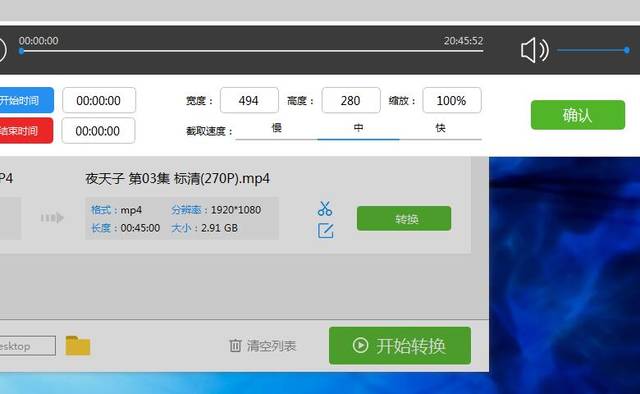Screen dimensions: 640x394
Task: Click the current time 00:00:00 label on player bar
Action: coord(38,41)
